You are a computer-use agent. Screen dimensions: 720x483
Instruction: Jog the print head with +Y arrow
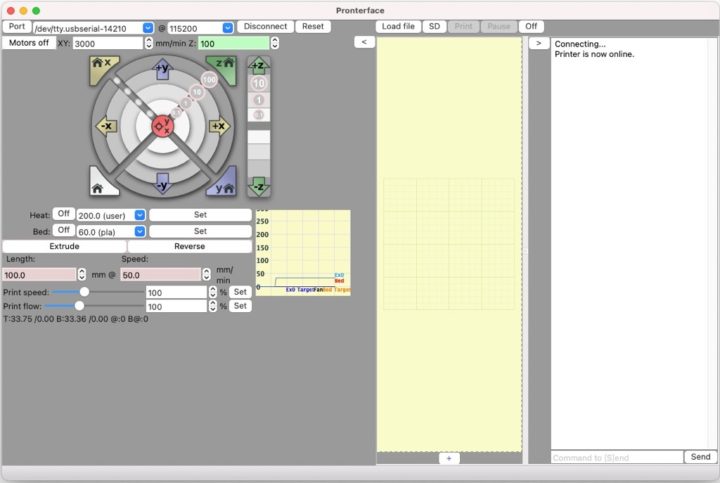[162, 70]
